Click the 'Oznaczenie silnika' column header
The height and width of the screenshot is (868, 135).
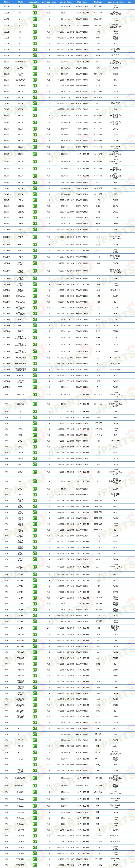115,2
